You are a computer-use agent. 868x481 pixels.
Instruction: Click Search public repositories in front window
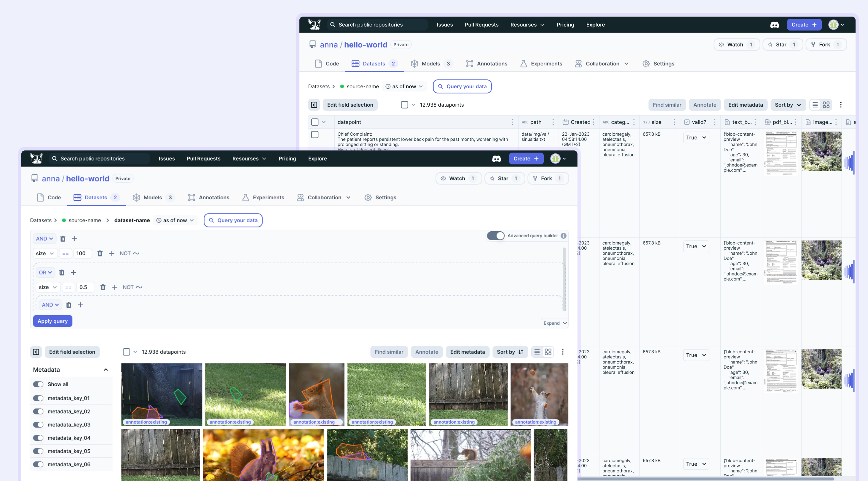[x=100, y=158]
